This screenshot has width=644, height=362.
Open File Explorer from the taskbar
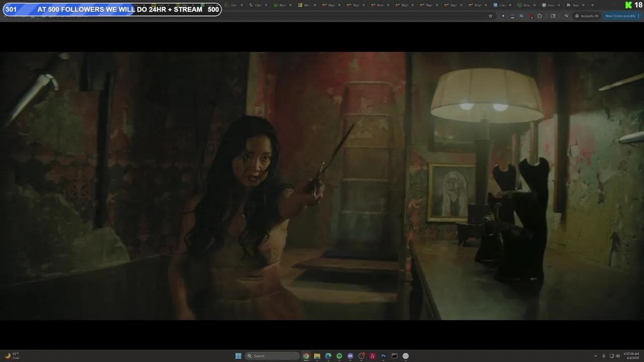click(x=317, y=356)
